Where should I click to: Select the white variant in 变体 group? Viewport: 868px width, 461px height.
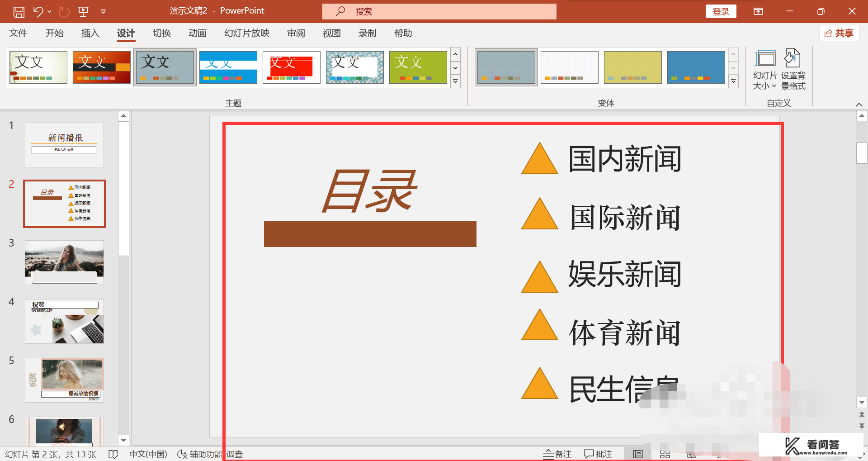point(569,67)
